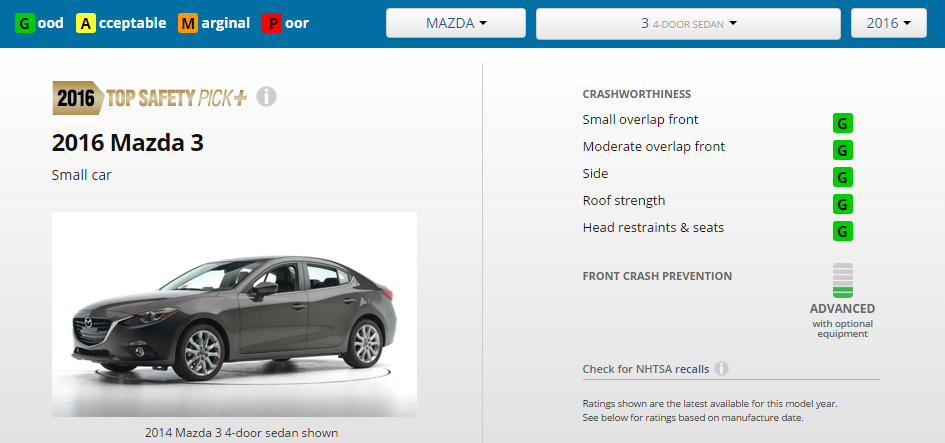Follow the NHTSA recalls link

pos(692,369)
